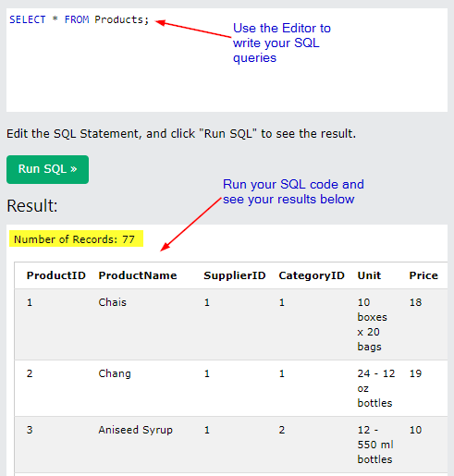Click the '10 boxes x 20 bags' unit cell
Viewport: 454px width, 476px height.
coord(372,324)
